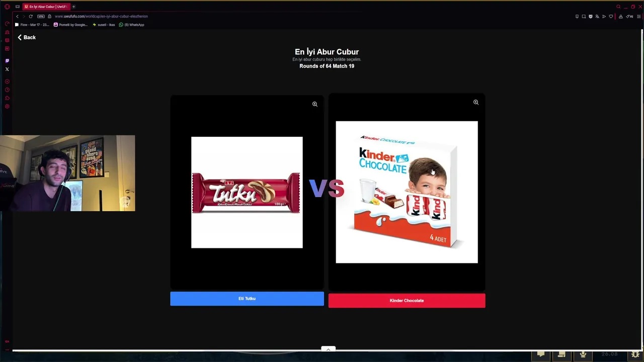Open the Flow bookmark
644x362 pixels.
pos(32,25)
